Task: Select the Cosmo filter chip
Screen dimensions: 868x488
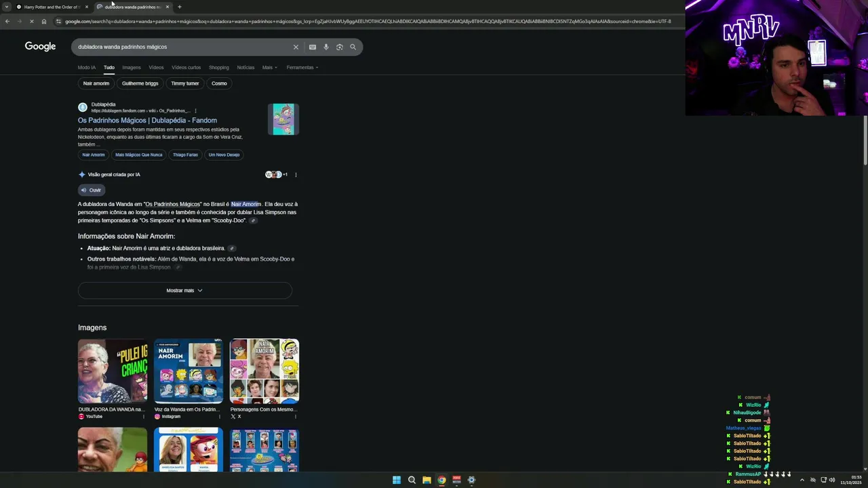Action: click(219, 83)
